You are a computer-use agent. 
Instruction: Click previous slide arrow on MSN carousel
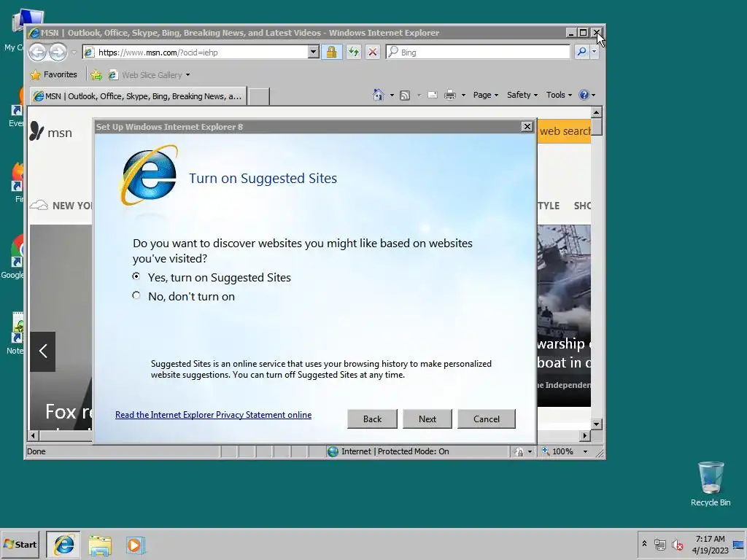(43, 351)
